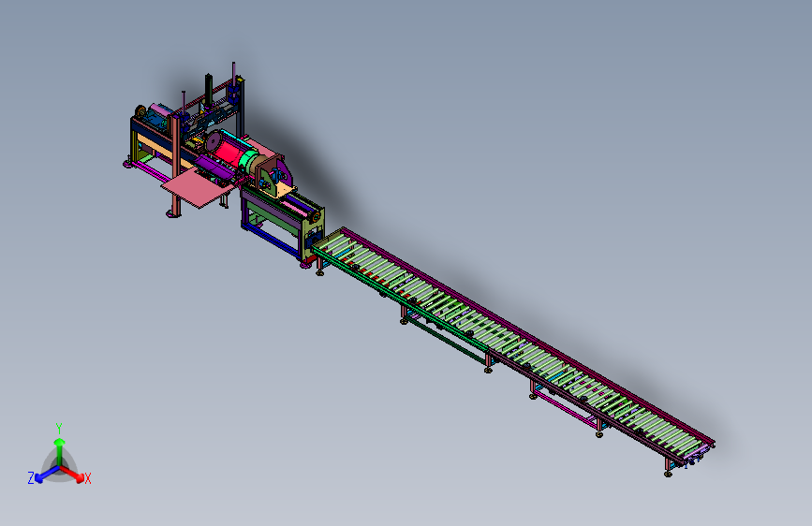Select the black vertical cylinder atop the gantry frame
812x526 pixels.
(209, 88)
